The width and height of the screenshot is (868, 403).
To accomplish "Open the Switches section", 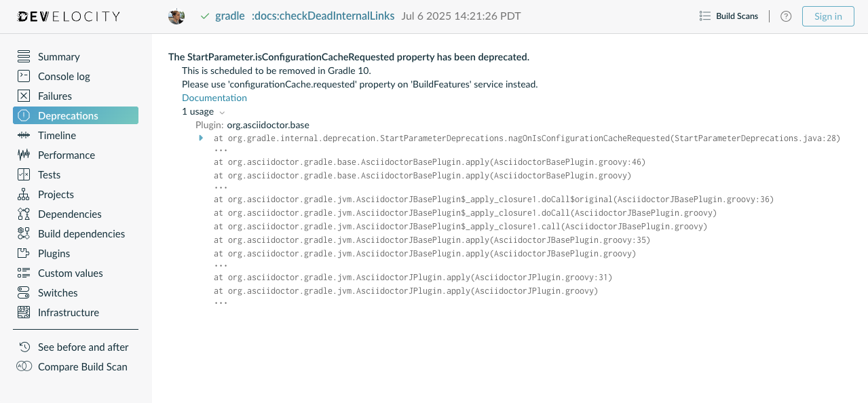I will [x=56, y=292].
